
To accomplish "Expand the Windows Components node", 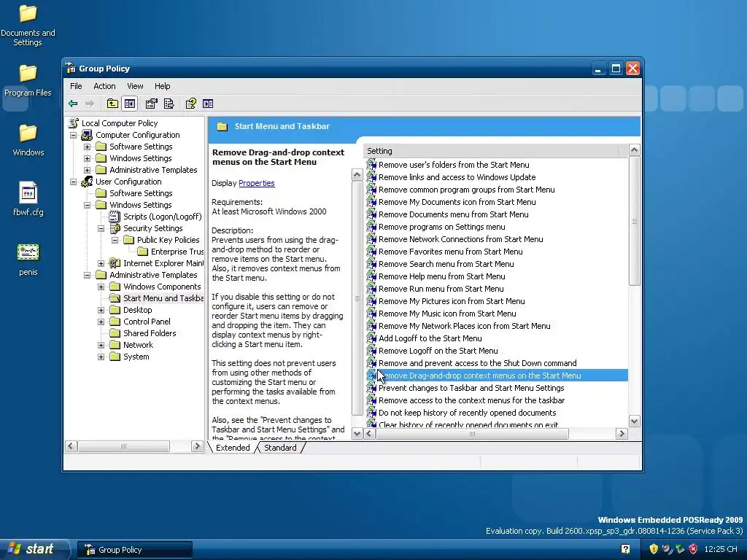I will 101,287.
